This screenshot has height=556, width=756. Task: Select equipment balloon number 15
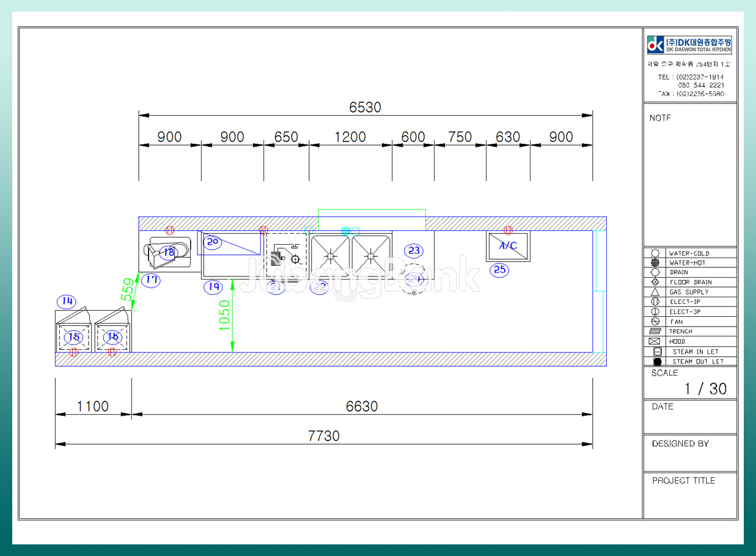tap(74, 336)
